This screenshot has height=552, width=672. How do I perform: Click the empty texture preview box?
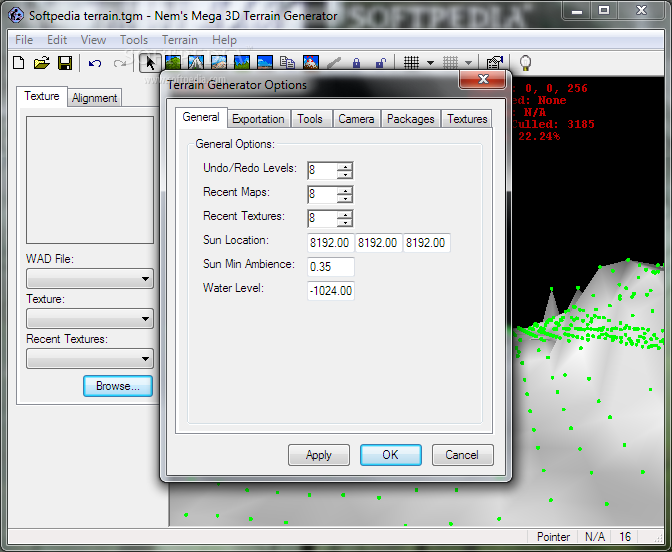(90, 180)
